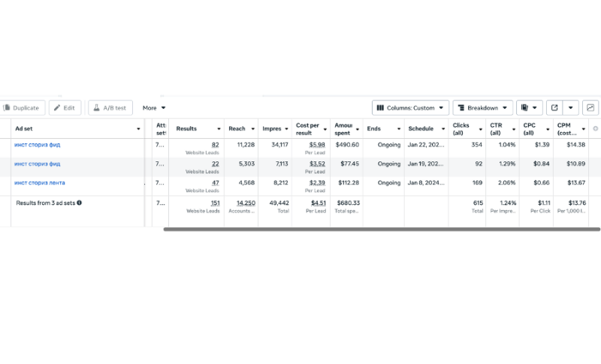The height and width of the screenshot is (364, 601).
Task: Open the export options arrow dropdown
Action: [x=571, y=108]
